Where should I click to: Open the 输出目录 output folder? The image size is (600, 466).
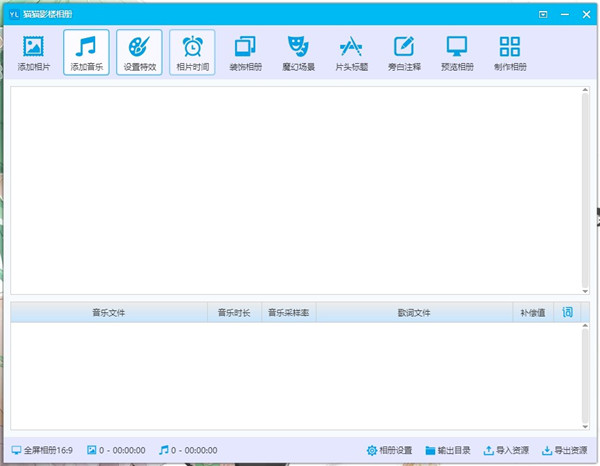448,450
